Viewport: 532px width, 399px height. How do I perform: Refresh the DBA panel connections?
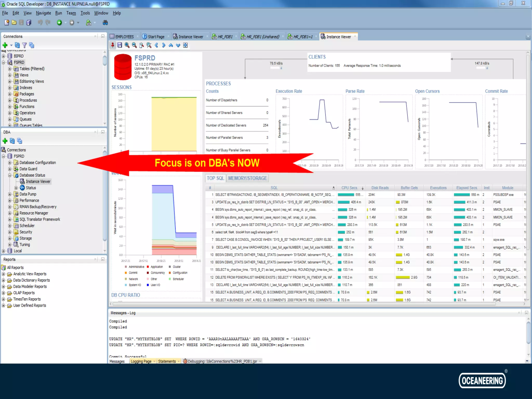pos(12,141)
